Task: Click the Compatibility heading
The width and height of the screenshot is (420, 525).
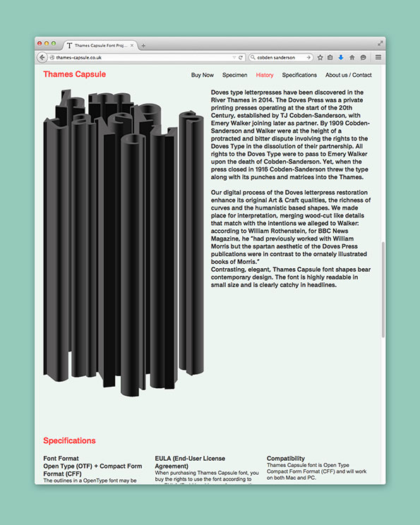Action: point(286,459)
